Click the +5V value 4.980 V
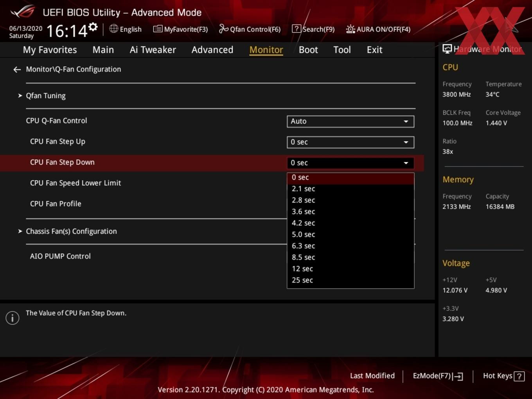Image resolution: width=532 pixels, height=399 pixels. (x=496, y=291)
